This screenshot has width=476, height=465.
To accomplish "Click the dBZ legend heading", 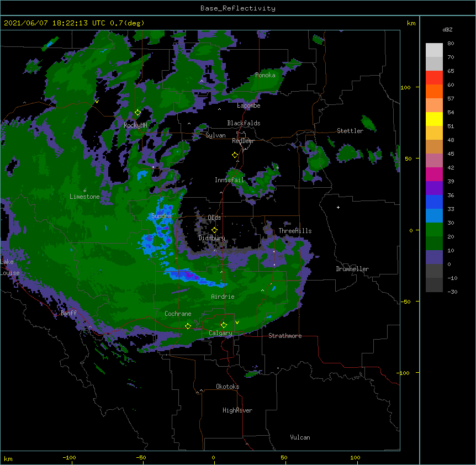I will coord(447,30).
